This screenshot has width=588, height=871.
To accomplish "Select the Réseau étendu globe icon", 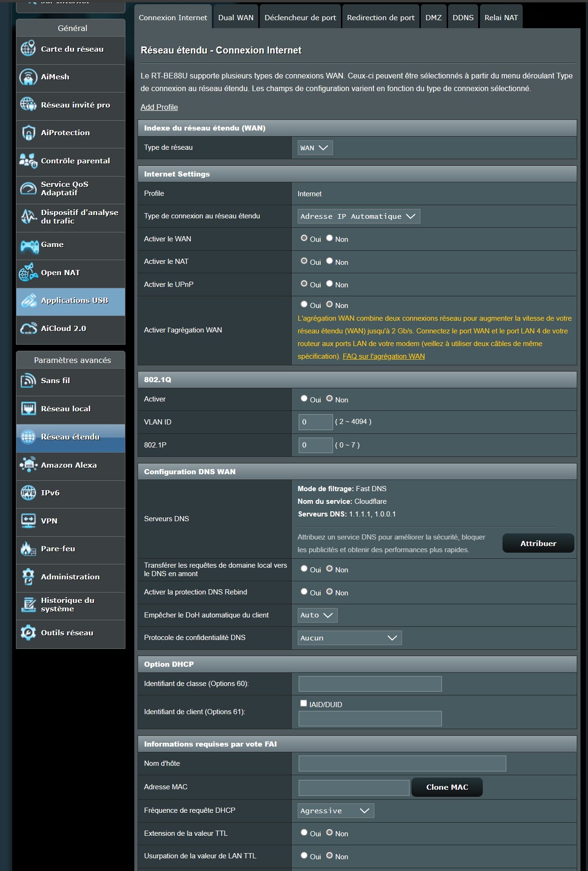I will (28, 437).
